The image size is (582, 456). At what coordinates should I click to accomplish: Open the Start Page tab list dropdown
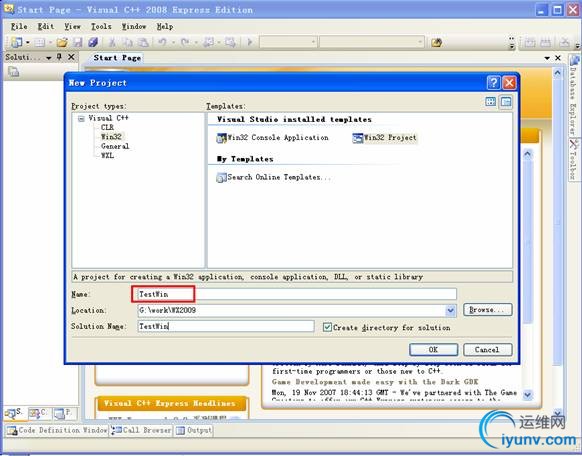[x=547, y=58]
